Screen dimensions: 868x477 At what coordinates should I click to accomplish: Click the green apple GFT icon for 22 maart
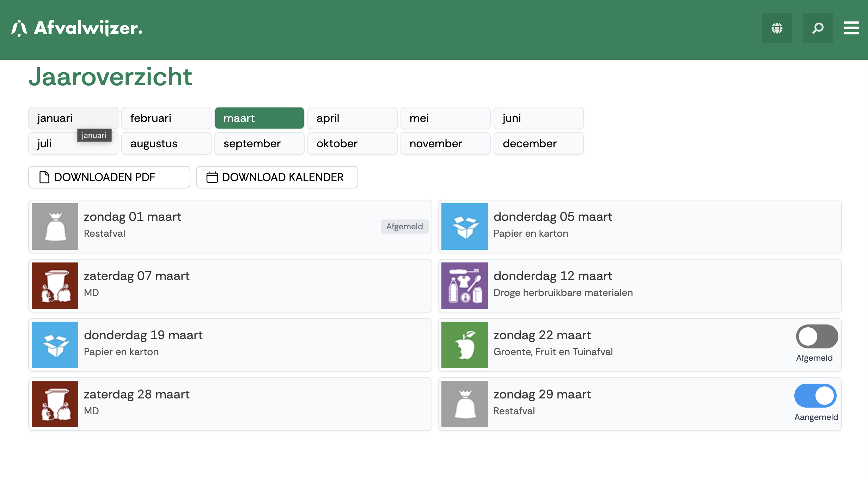point(464,345)
